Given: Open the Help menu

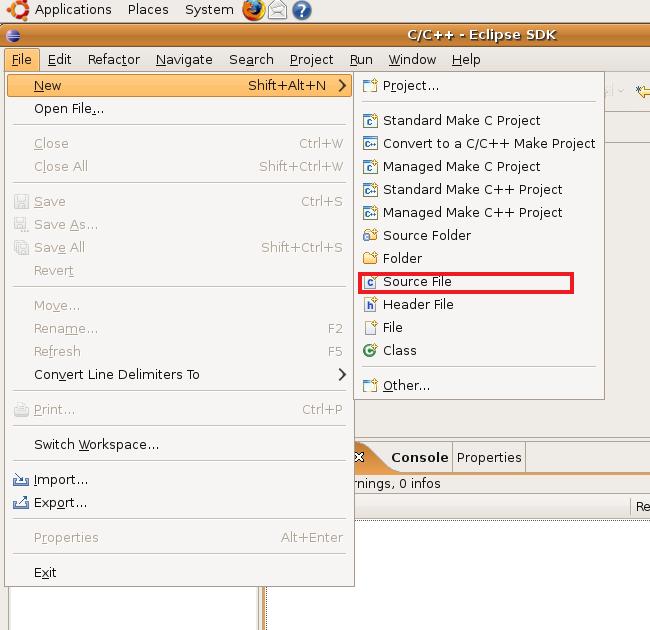Looking at the screenshot, I should pos(466,60).
